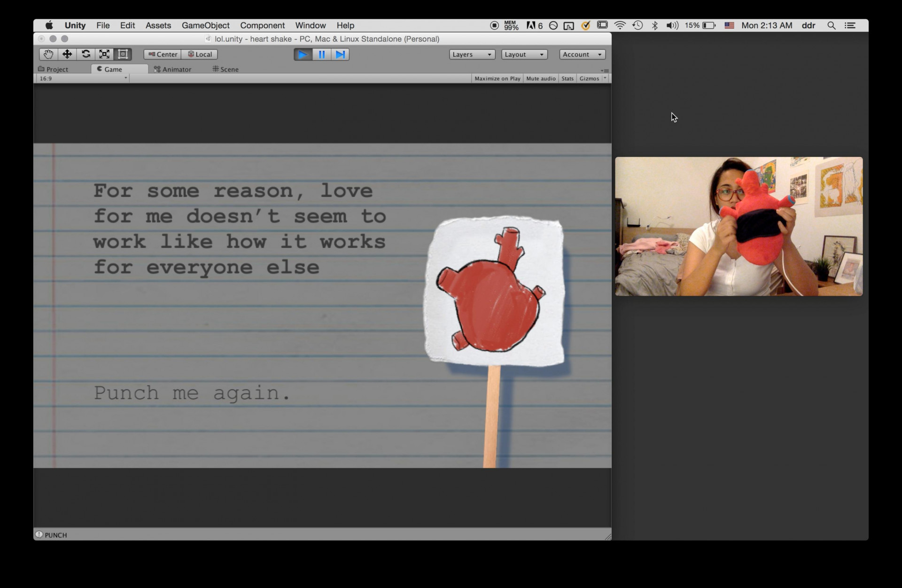Select the Hand tool in Unity toolbar
This screenshot has height=588, width=902.
point(48,54)
